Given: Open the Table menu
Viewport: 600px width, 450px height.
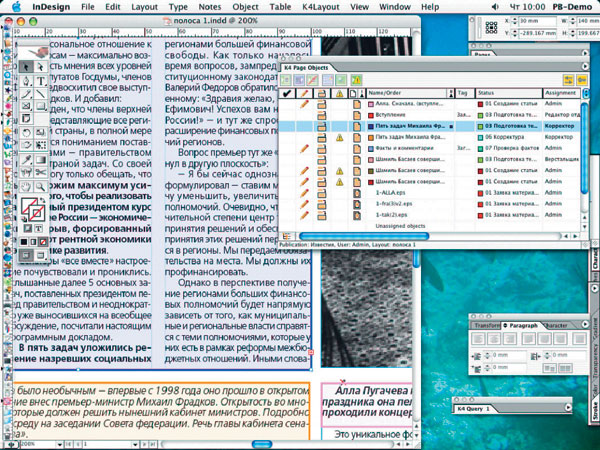Looking at the screenshot, I should pos(280,7).
